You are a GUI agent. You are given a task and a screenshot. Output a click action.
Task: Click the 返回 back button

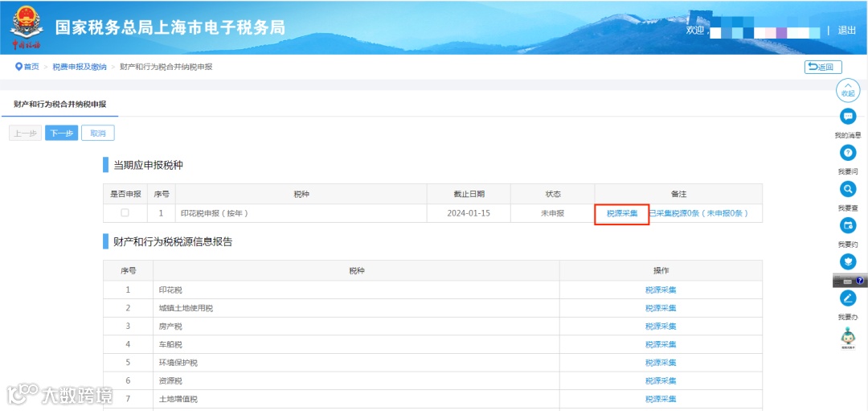coord(823,67)
